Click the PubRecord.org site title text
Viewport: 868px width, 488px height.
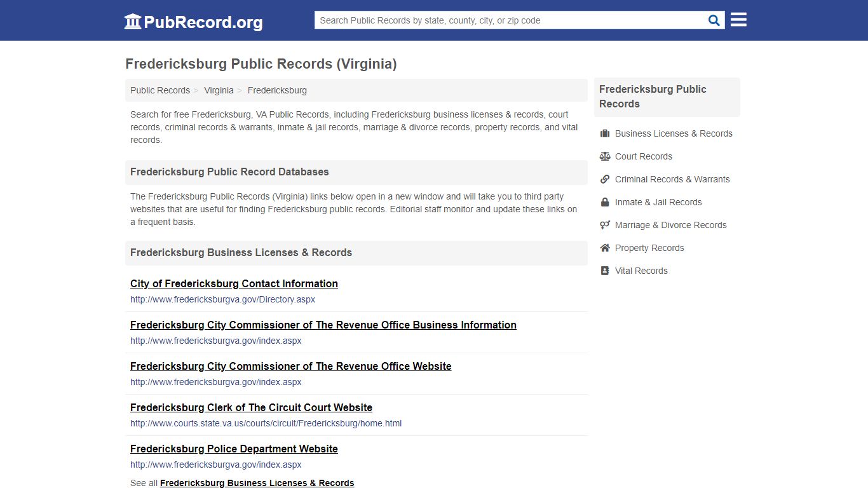point(203,22)
